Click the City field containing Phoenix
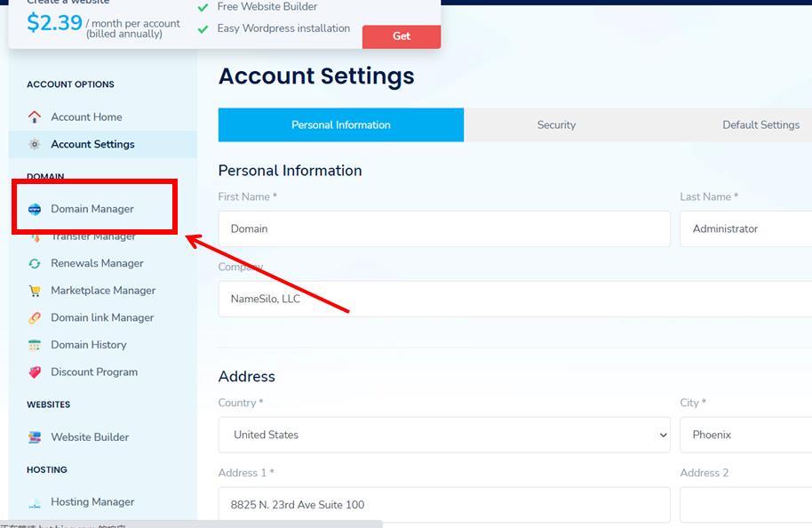This screenshot has height=528, width=812. 745,435
